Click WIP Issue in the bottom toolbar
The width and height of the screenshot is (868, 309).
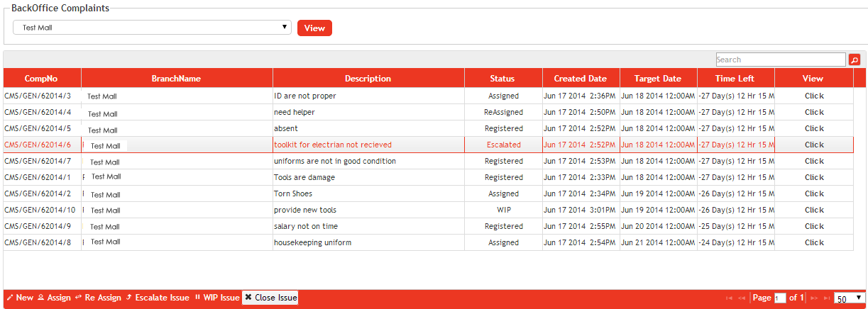[217, 298]
